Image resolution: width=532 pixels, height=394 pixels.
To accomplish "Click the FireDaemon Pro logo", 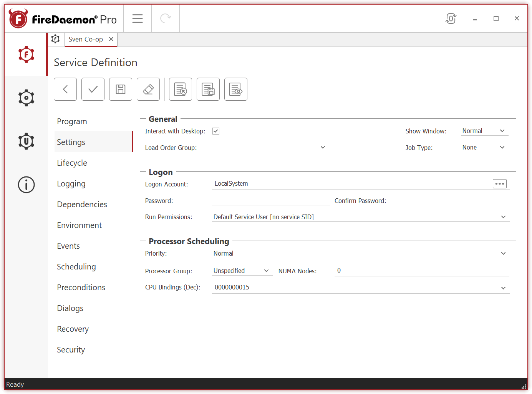I will [63, 19].
